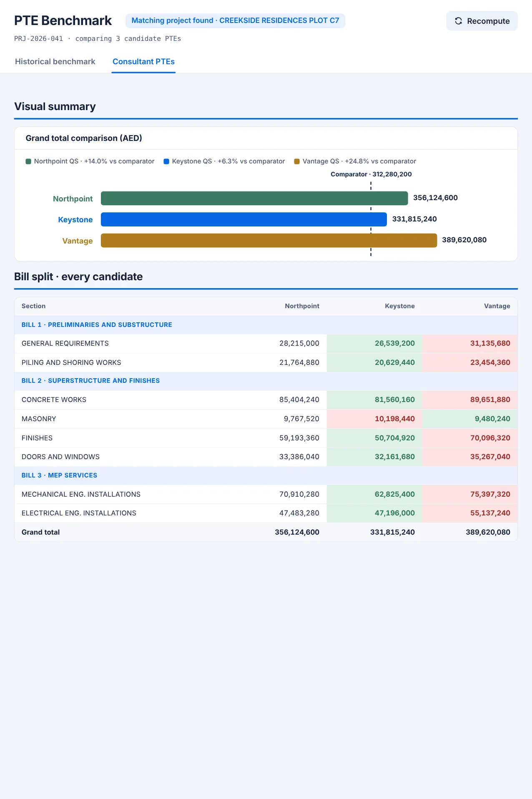Click Bill 3 MEP Services row
The width and height of the screenshot is (532, 799).
266,475
